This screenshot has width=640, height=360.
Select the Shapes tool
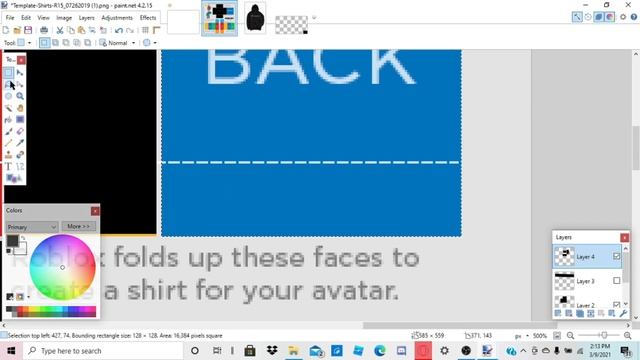point(13,178)
